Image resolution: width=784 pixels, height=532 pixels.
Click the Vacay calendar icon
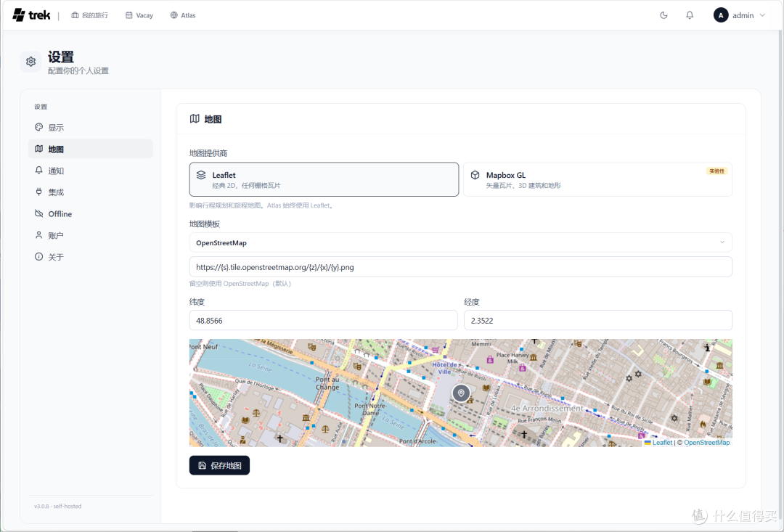click(129, 15)
